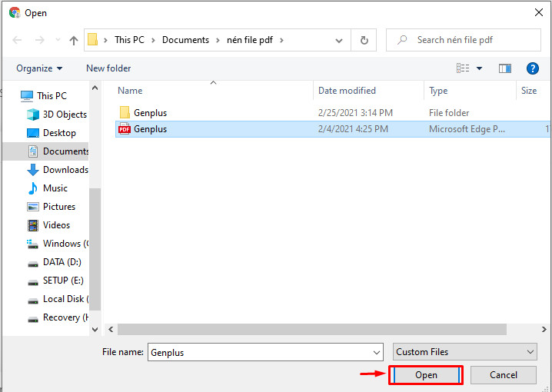552x392 pixels.
Task: Click the Cancel button
Action: pyautogui.click(x=504, y=375)
